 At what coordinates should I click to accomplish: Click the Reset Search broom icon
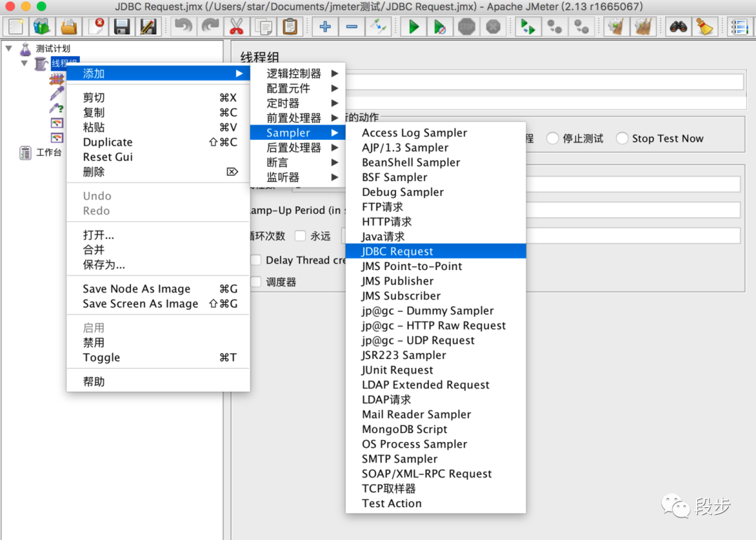click(x=704, y=27)
